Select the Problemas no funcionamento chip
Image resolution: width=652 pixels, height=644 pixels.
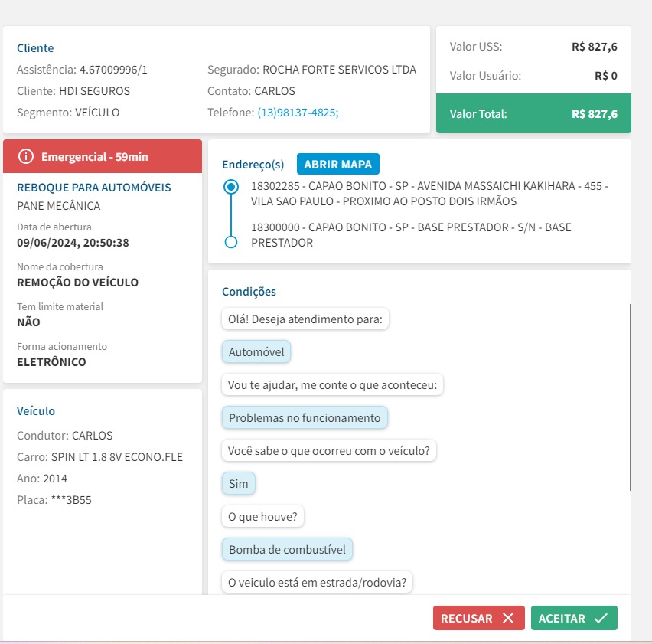pyautogui.click(x=305, y=417)
